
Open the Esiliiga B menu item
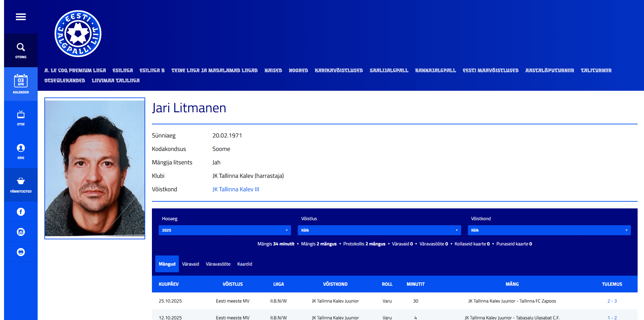pyautogui.click(x=152, y=71)
